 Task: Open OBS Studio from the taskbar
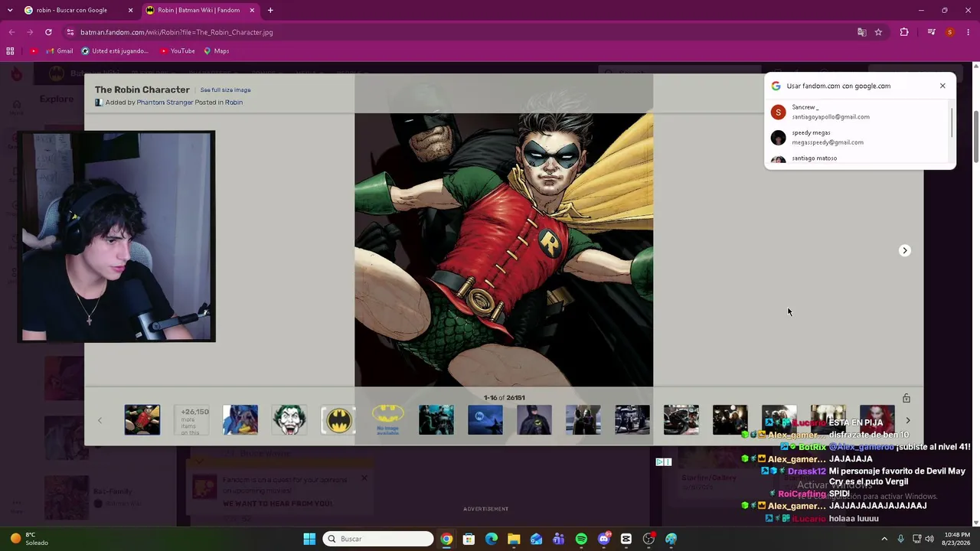pyautogui.click(x=649, y=539)
